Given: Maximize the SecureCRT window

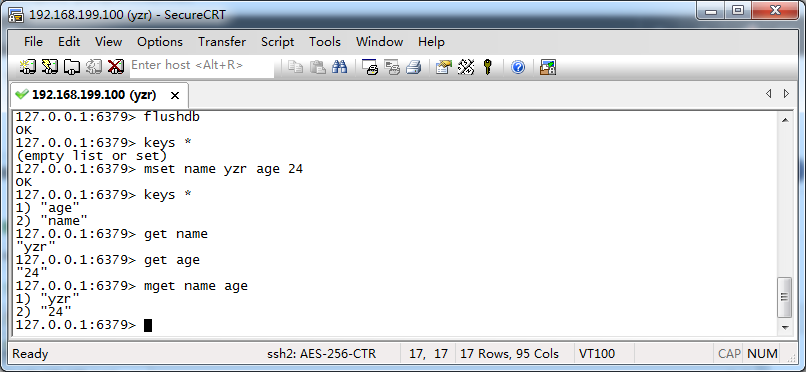Looking at the screenshot, I should click(x=738, y=11).
